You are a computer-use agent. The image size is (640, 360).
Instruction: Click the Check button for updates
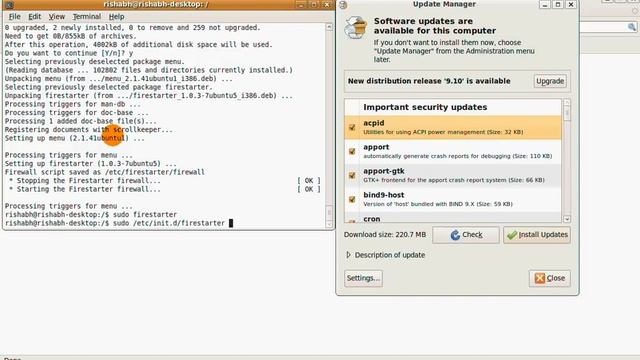pyautogui.click(x=466, y=235)
